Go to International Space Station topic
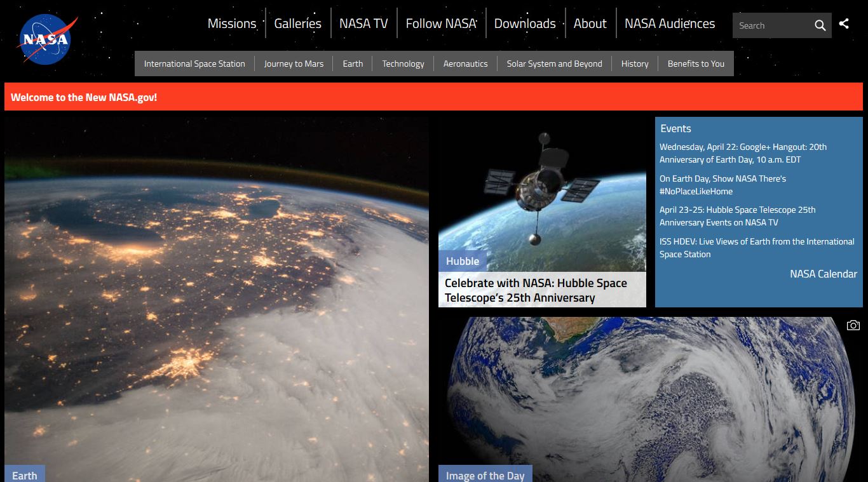 pos(194,64)
